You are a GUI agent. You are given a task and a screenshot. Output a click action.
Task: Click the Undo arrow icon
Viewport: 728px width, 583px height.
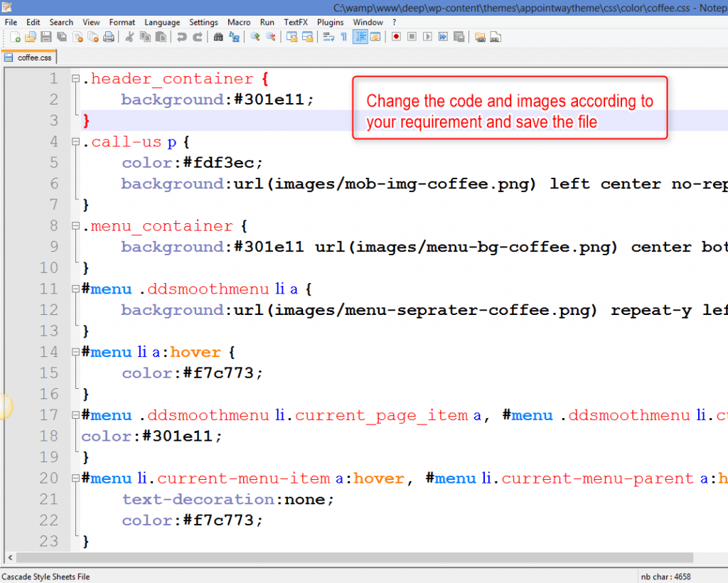pyautogui.click(x=182, y=36)
